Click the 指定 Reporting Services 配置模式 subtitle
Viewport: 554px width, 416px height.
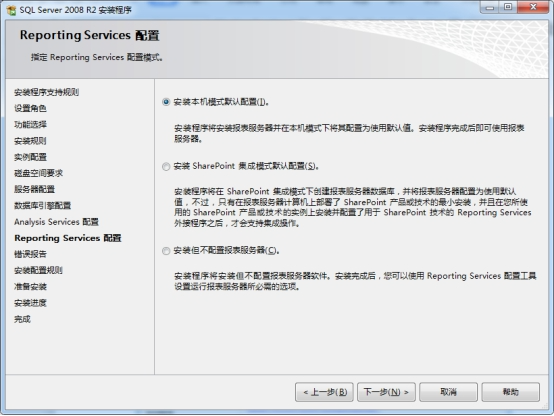pos(96,57)
